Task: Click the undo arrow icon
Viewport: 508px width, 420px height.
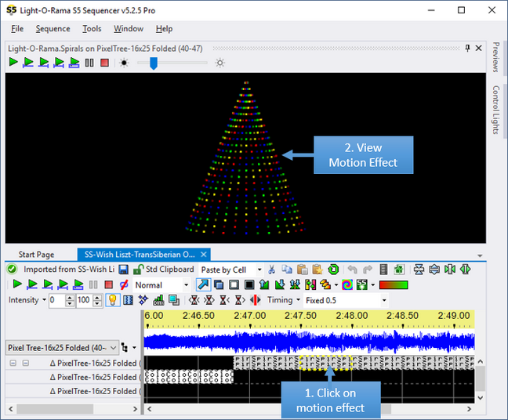Action: (352, 270)
